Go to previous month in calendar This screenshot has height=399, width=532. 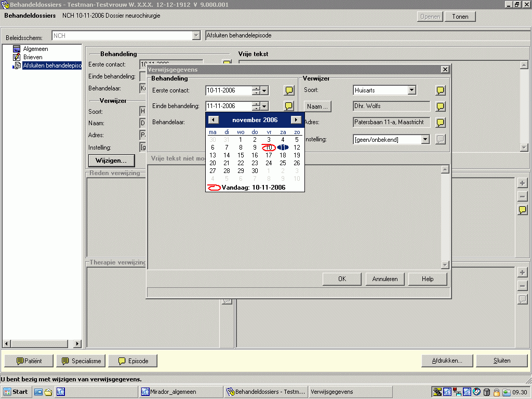[213, 120]
